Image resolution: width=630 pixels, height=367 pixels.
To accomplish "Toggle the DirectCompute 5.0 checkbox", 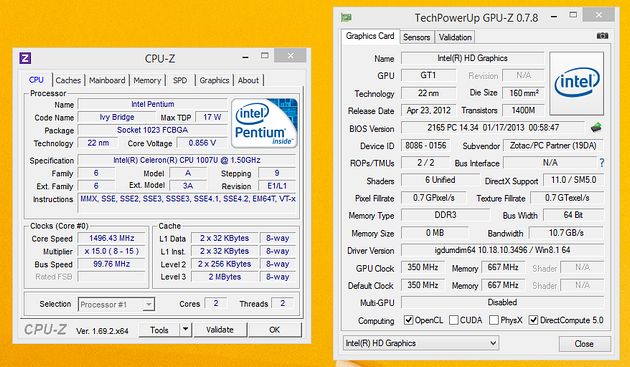I will coord(534,320).
